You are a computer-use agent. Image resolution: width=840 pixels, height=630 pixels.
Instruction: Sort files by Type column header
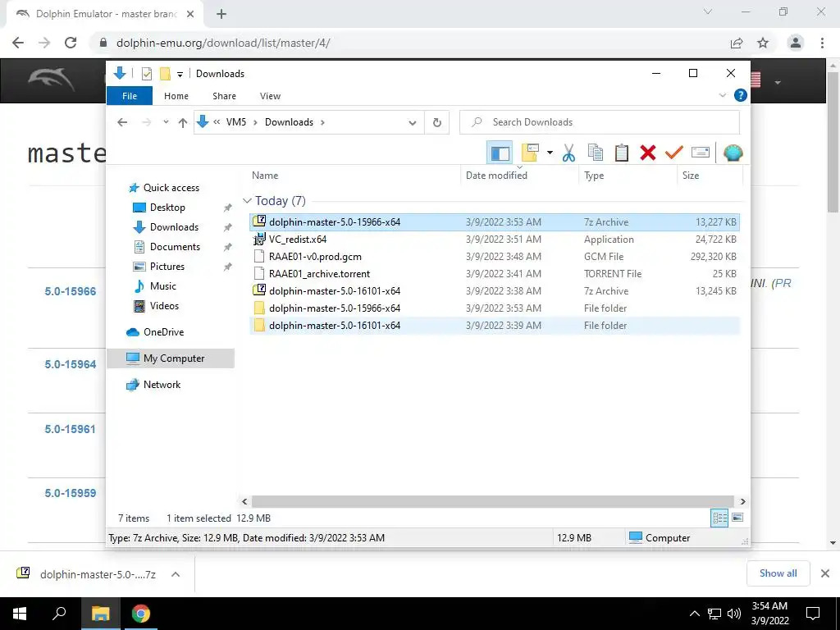click(594, 176)
